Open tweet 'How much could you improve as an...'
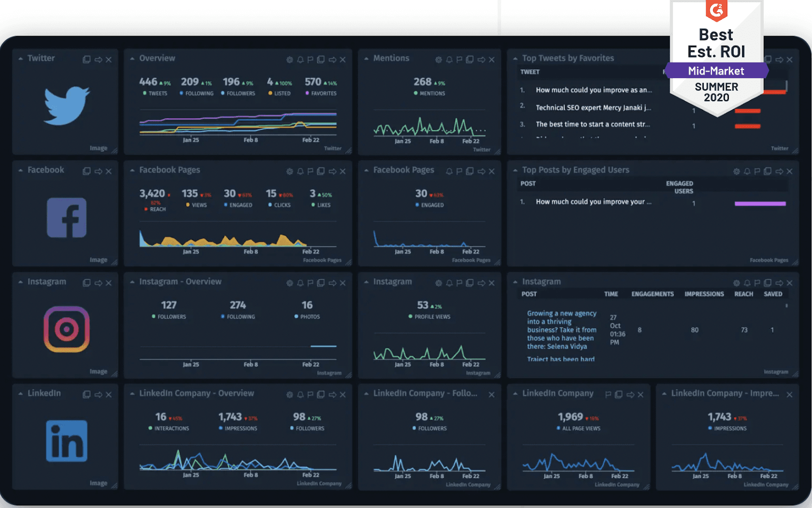Viewport: 812px width, 508px height. (594, 90)
